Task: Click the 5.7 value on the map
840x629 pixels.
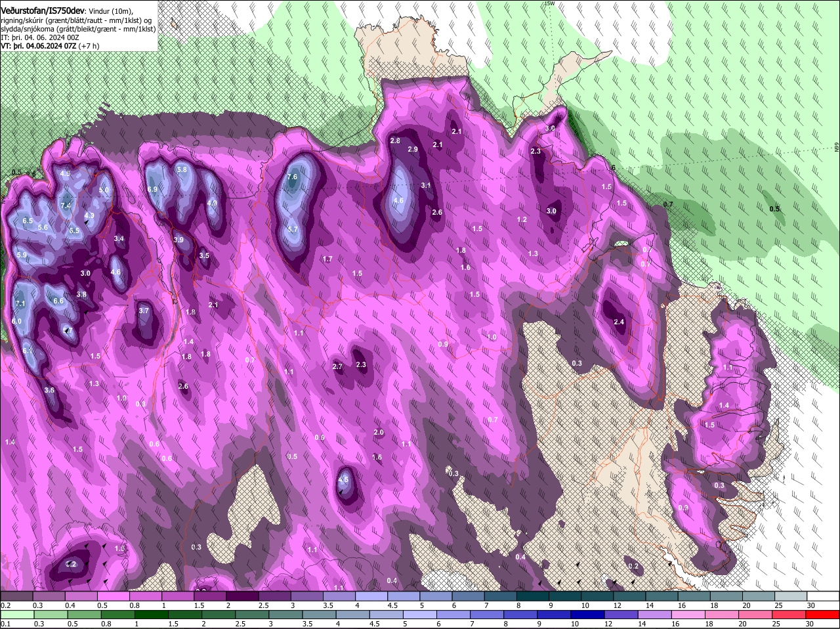Action: [293, 229]
